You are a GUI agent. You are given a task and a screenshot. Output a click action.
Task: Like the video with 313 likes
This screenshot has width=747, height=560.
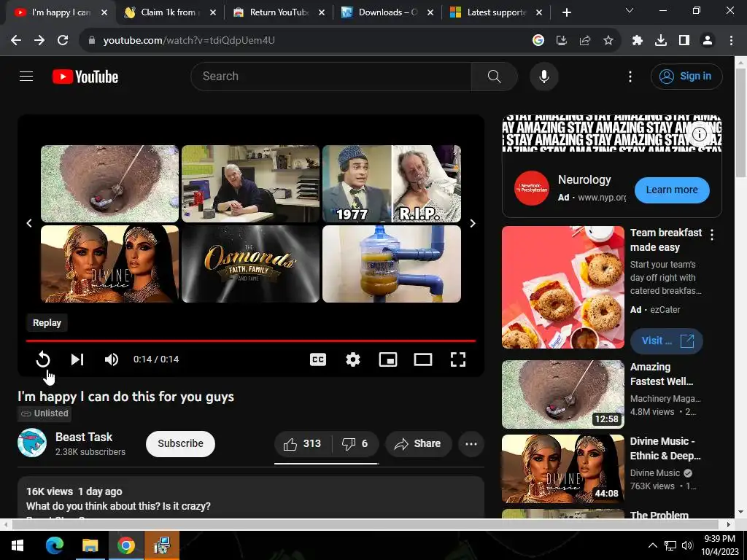(303, 444)
